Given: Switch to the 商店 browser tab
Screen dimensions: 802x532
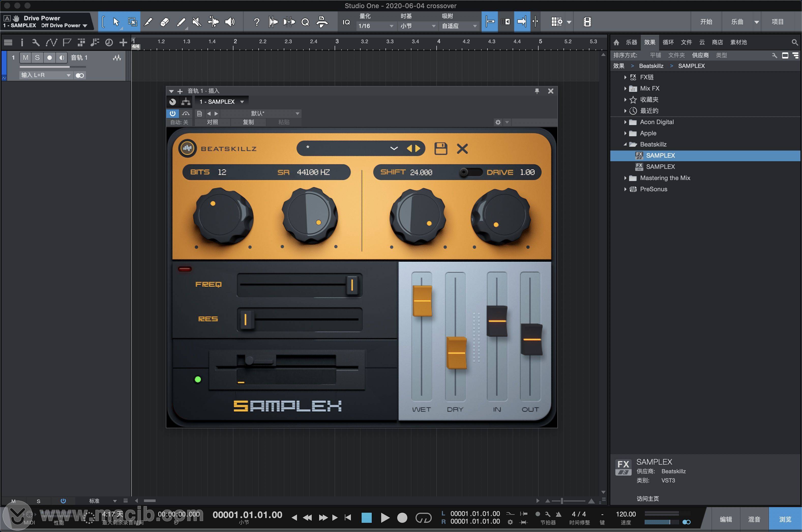Looking at the screenshot, I should pos(717,42).
